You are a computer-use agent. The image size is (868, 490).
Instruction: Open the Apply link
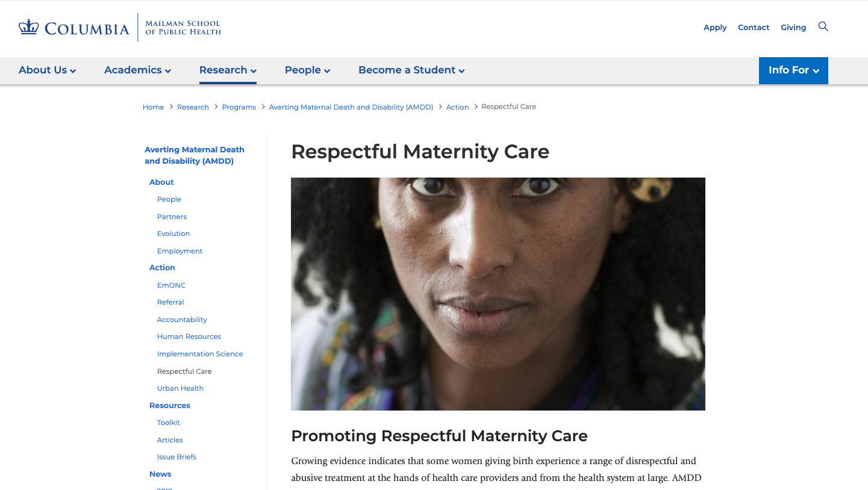tap(715, 27)
